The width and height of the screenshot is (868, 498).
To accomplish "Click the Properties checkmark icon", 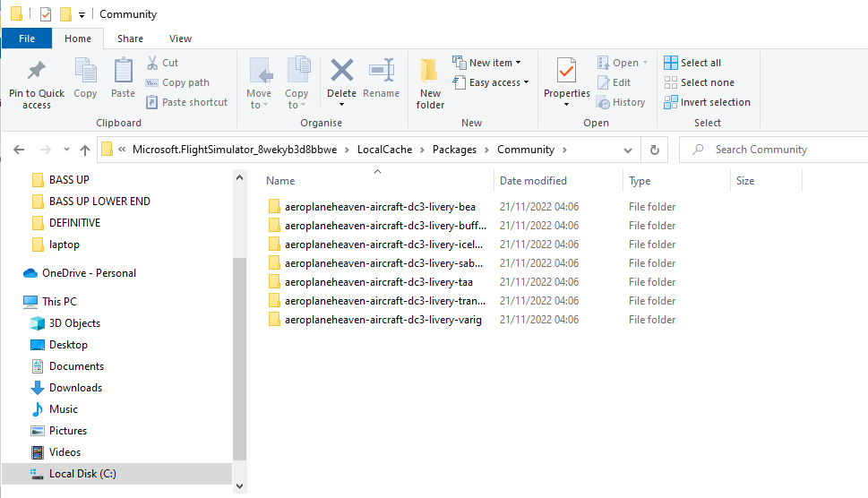I will pos(566,70).
